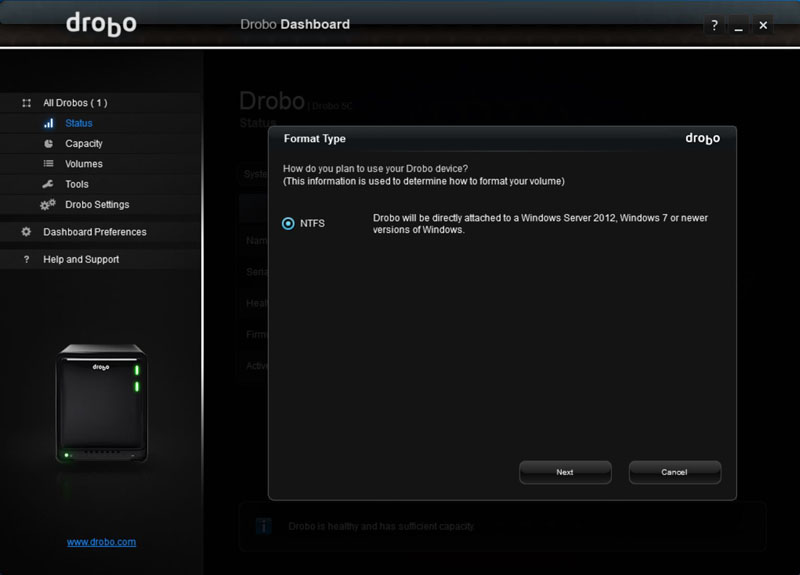Click the All Drobos grid icon
Screen dimensions: 800x575
coord(27,103)
